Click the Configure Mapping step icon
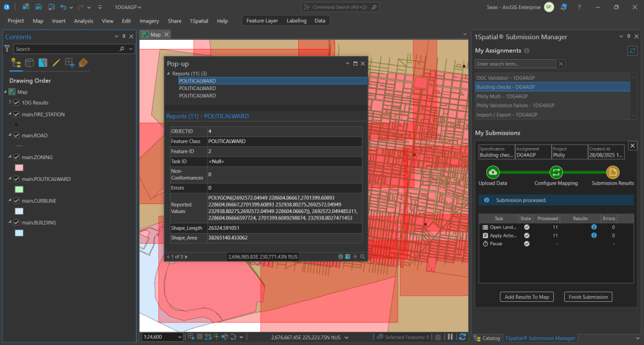 (556, 172)
